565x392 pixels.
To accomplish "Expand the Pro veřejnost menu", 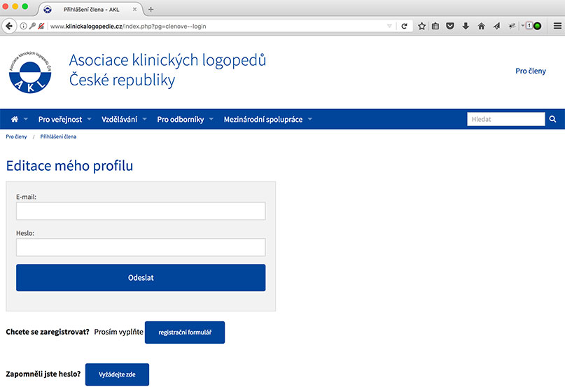I will (64, 120).
